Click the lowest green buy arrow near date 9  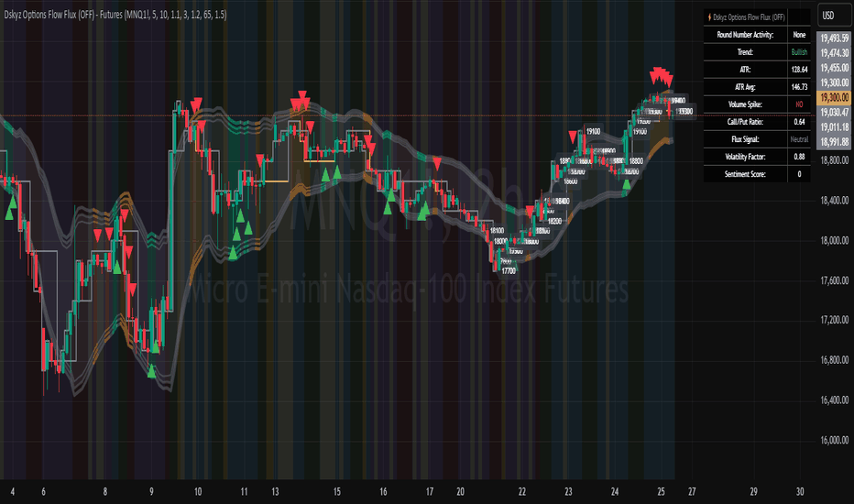click(151, 371)
